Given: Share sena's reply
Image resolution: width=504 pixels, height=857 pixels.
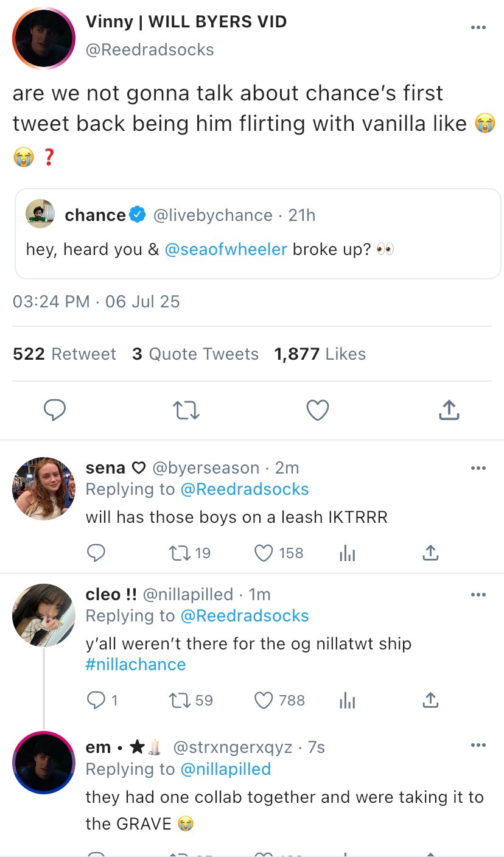Looking at the screenshot, I should pos(430,553).
